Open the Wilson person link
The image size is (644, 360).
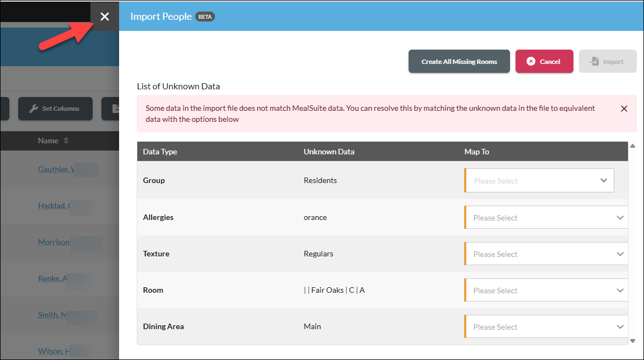(x=54, y=351)
